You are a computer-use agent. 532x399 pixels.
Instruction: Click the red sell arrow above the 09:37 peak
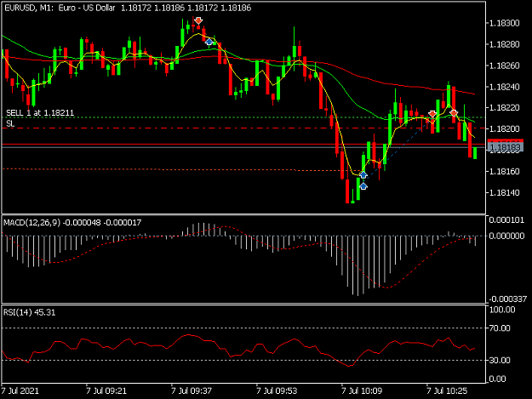tap(198, 21)
